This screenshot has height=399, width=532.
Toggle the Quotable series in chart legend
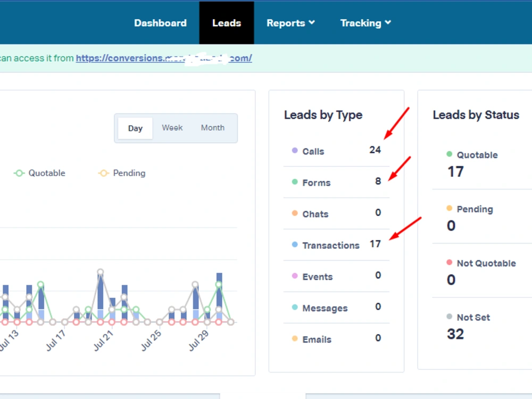point(39,173)
